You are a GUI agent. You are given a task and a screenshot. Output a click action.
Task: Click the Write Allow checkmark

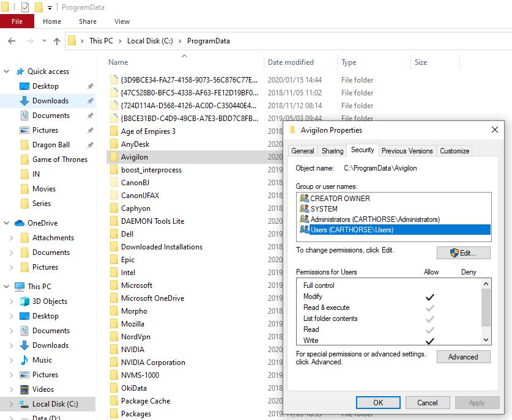(430, 341)
